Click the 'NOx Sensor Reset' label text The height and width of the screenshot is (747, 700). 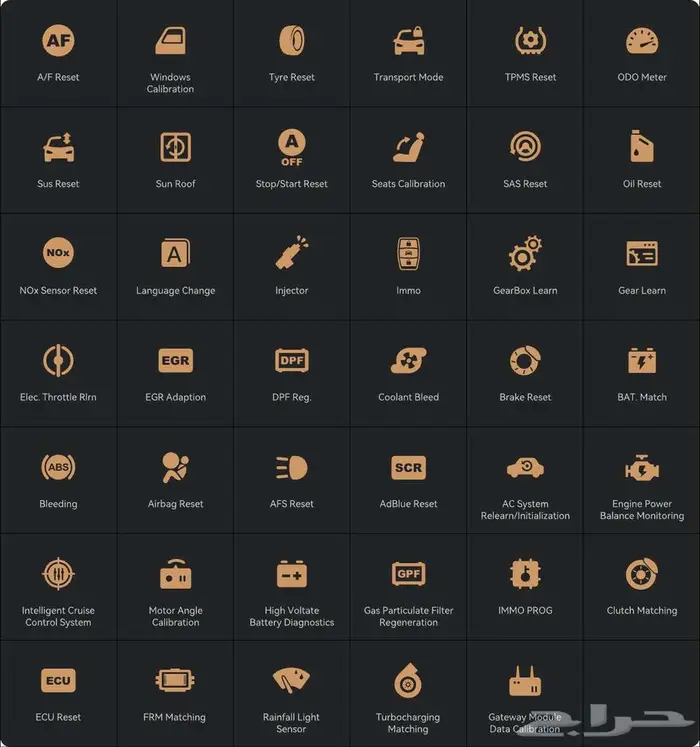pos(58,291)
